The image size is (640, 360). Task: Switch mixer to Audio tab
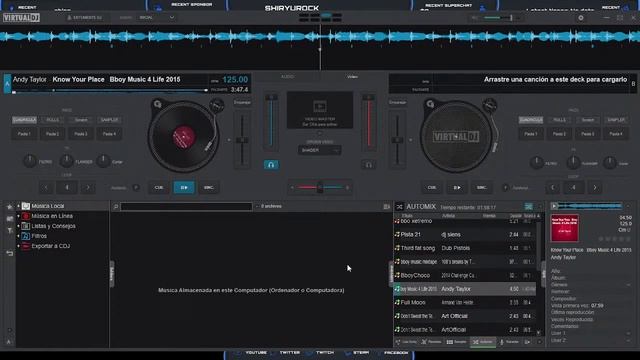point(287,77)
